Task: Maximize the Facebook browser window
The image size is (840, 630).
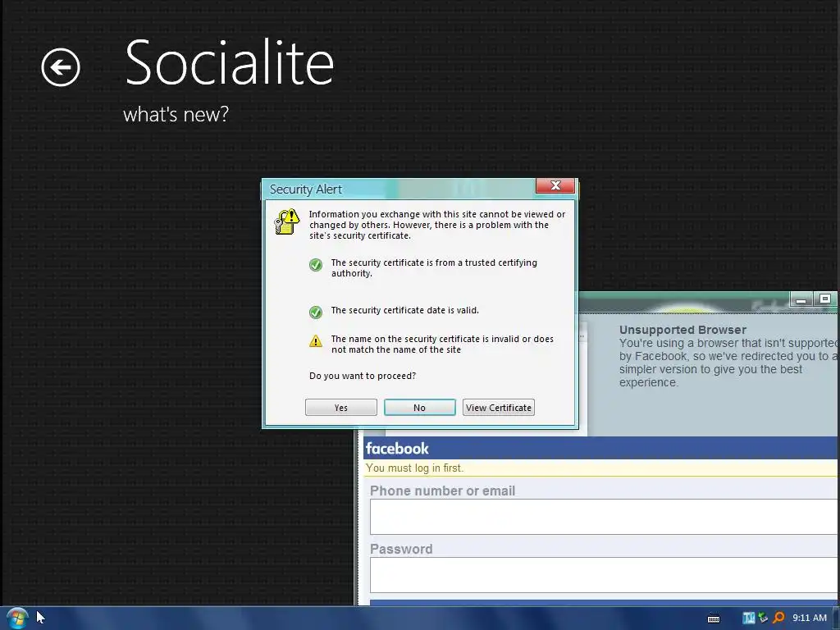Action: (x=824, y=299)
